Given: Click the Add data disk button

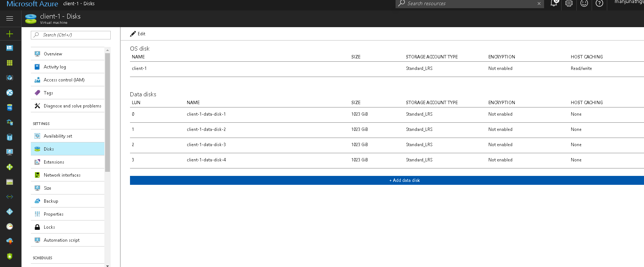Looking at the screenshot, I should 387,180.
